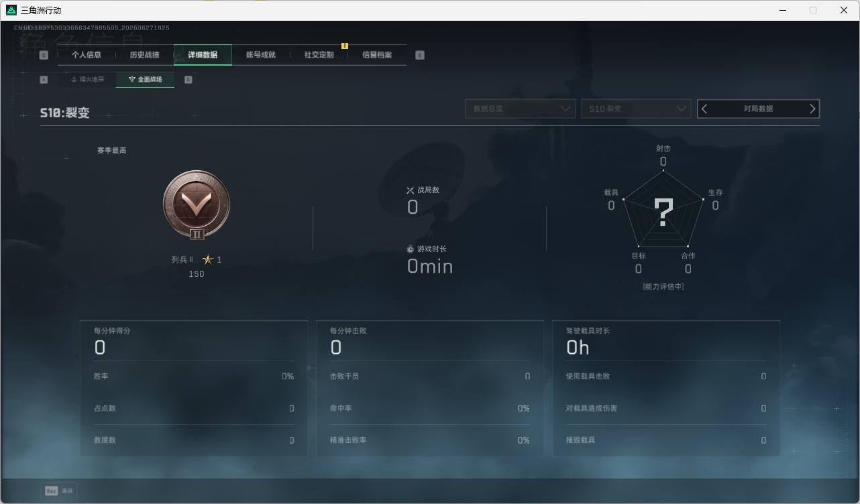Screen dimensions: 860x504
Task: Click the Q key hint icon
Action: (x=44, y=55)
